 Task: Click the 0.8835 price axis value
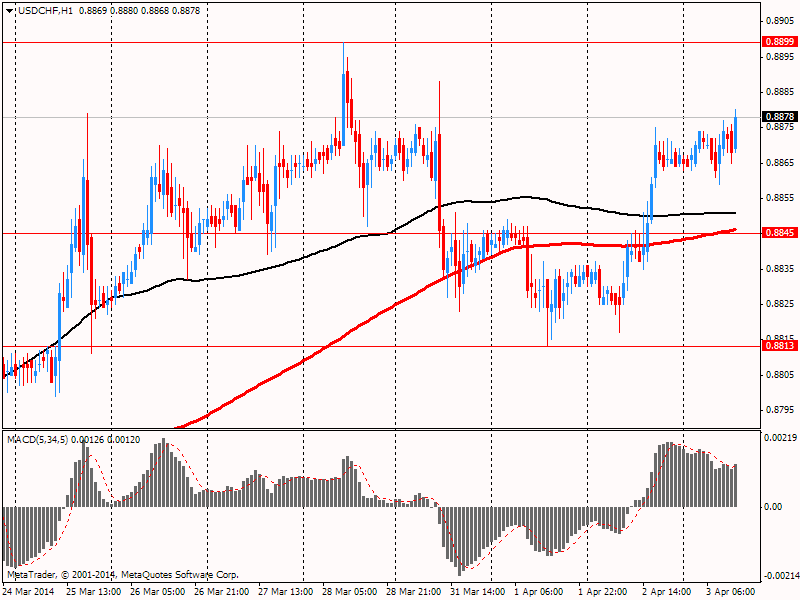(780, 269)
